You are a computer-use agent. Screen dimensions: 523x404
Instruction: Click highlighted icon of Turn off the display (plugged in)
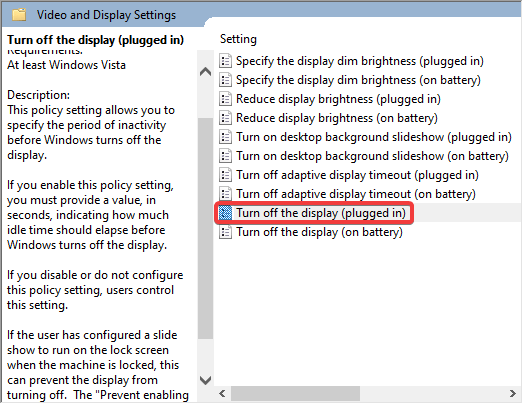[225, 213]
